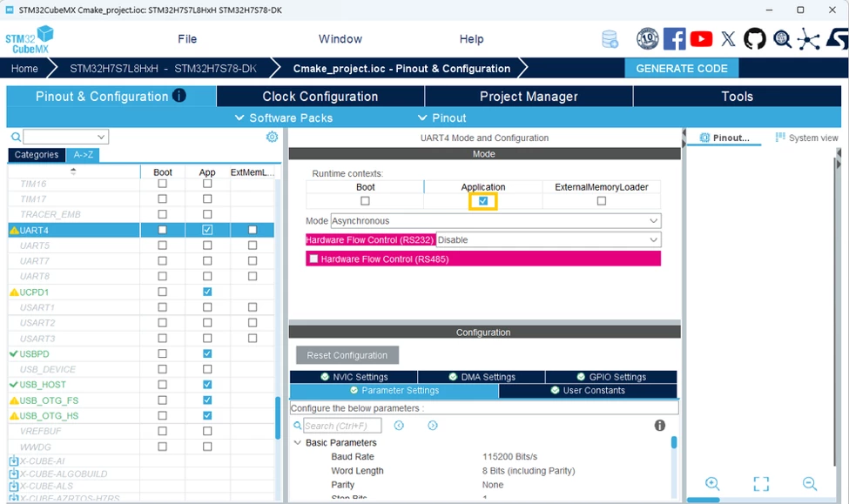
Task: Enable Hardware Flow Control (RS485) checkbox
Action: click(x=313, y=259)
